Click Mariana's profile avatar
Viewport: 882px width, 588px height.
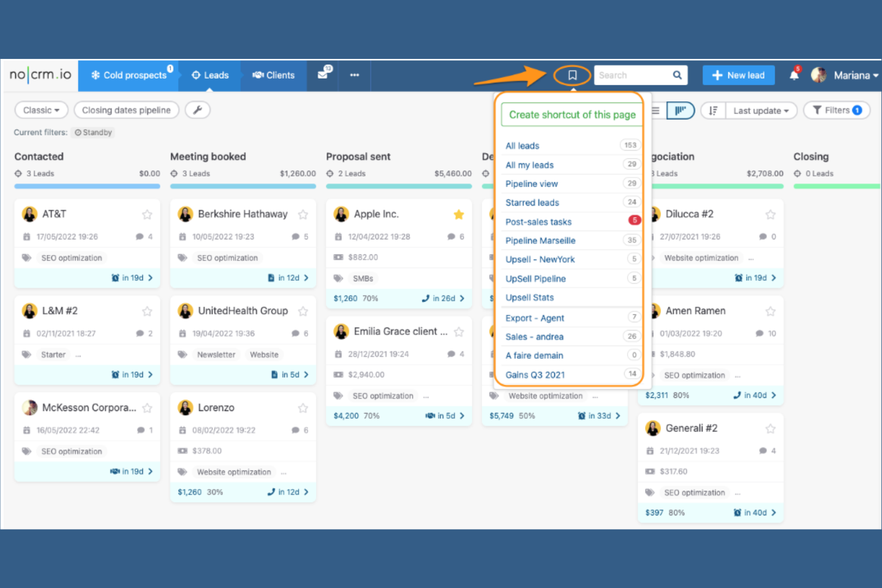click(819, 75)
